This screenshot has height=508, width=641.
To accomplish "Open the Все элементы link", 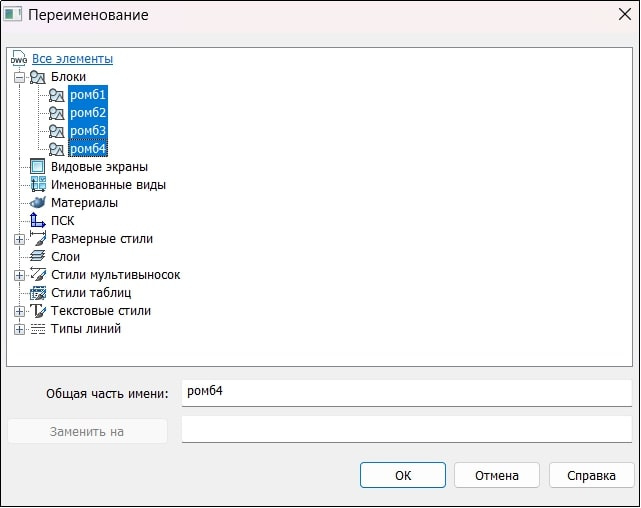I will point(72,59).
